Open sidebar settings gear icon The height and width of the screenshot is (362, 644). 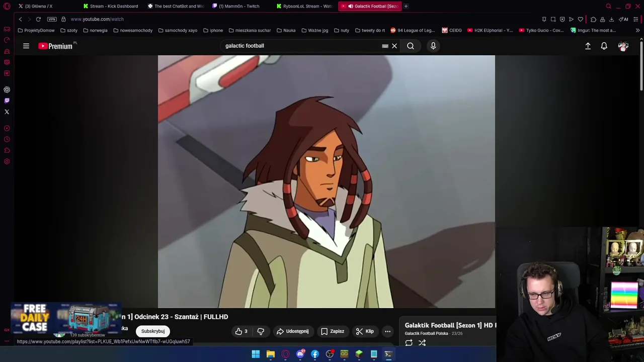pos(7,161)
